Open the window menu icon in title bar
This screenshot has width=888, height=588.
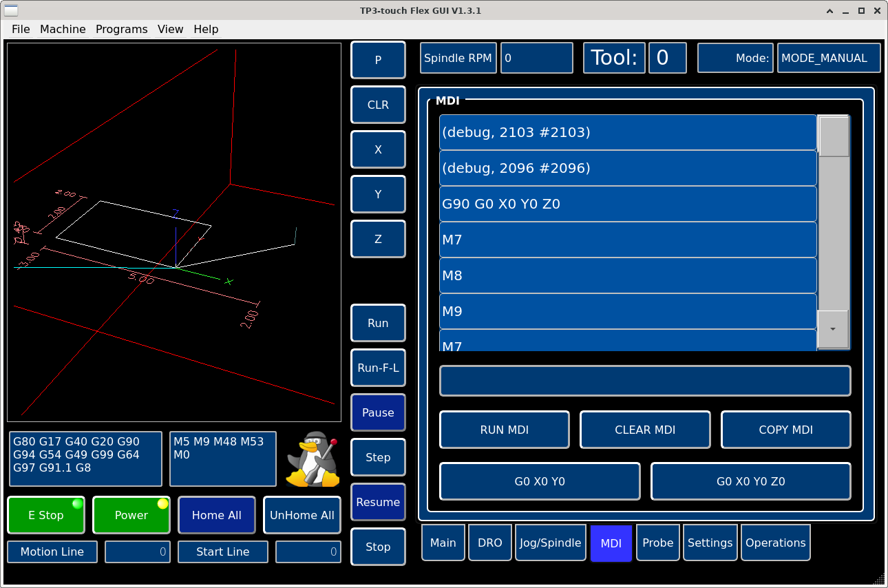pyautogui.click(x=12, y=10)
